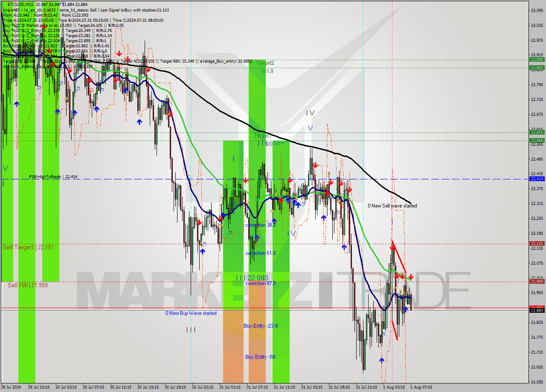Screen dimensions: 546x392
Task: Click the '| | | 22.093' level label
Action: [x=252, y=277]
